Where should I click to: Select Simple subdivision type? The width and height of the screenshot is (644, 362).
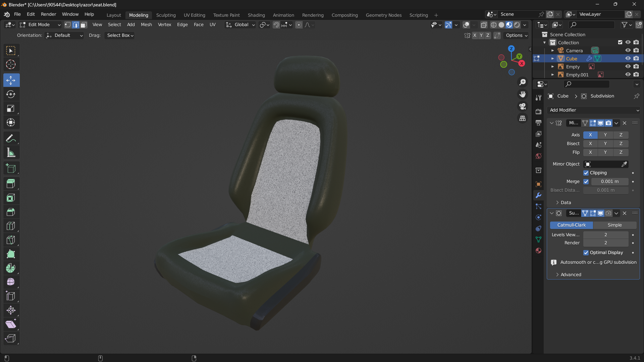614,225
